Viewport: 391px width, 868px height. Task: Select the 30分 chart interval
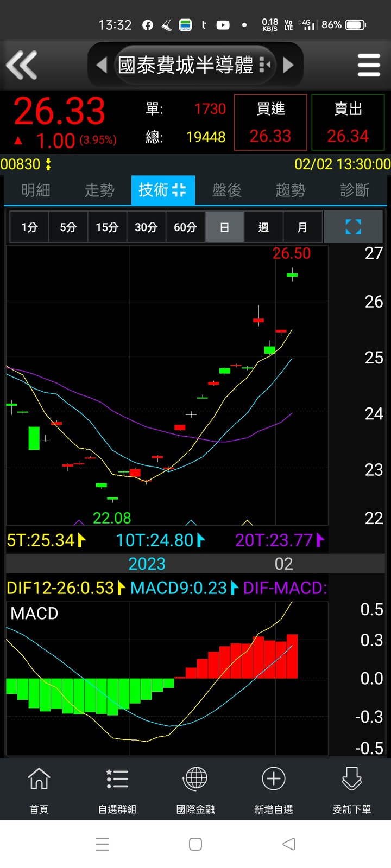pyautogui.click(x=146, y=227)
